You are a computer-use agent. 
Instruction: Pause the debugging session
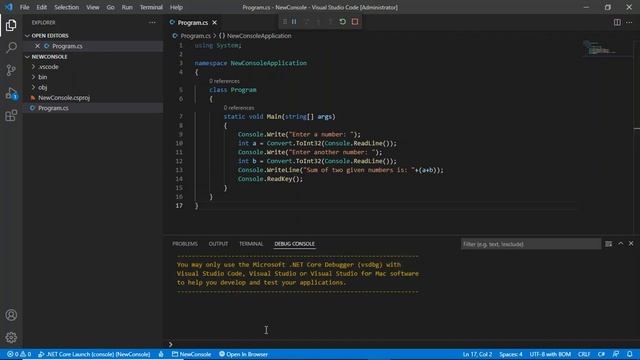[x=294, y=22]
